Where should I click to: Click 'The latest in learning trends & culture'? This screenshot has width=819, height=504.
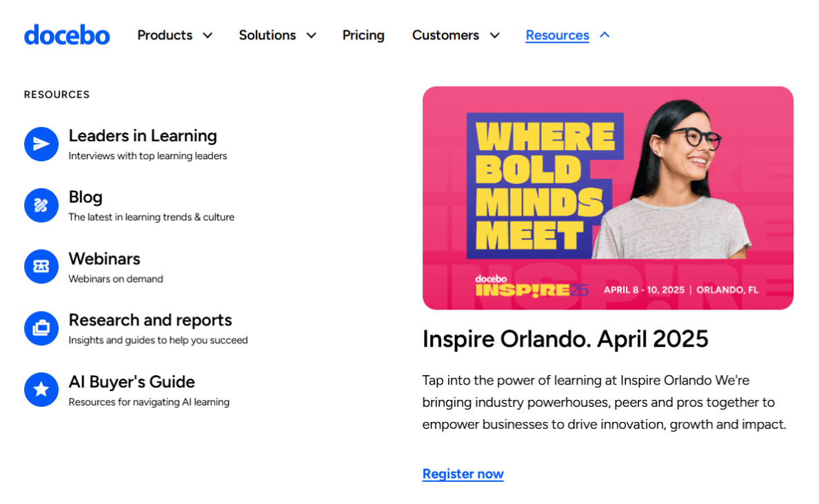click(152, 217)
